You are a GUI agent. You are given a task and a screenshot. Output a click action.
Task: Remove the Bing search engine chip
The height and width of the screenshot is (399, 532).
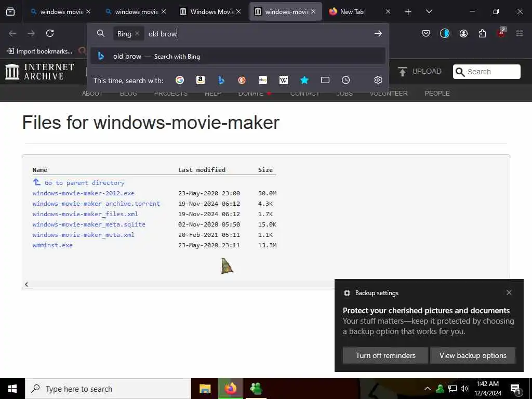click(x=137, y=33)
